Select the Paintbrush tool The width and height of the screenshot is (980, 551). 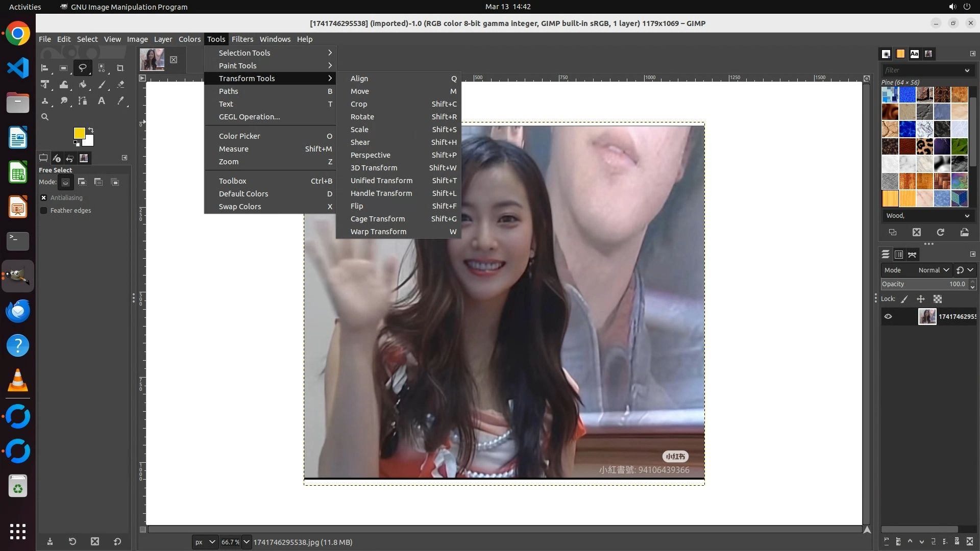click(102, 85)
